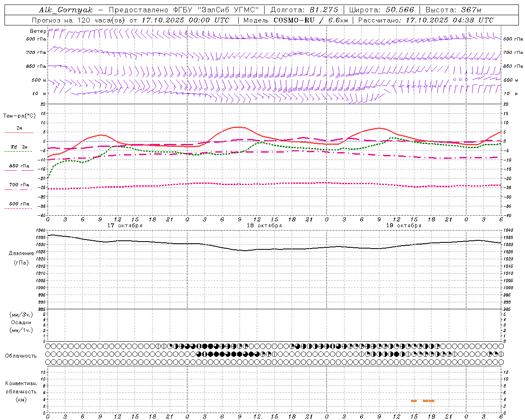525x420 pixels.
Task: Click the first orange convective cloud marker
Action: click(x=414, y=401)
